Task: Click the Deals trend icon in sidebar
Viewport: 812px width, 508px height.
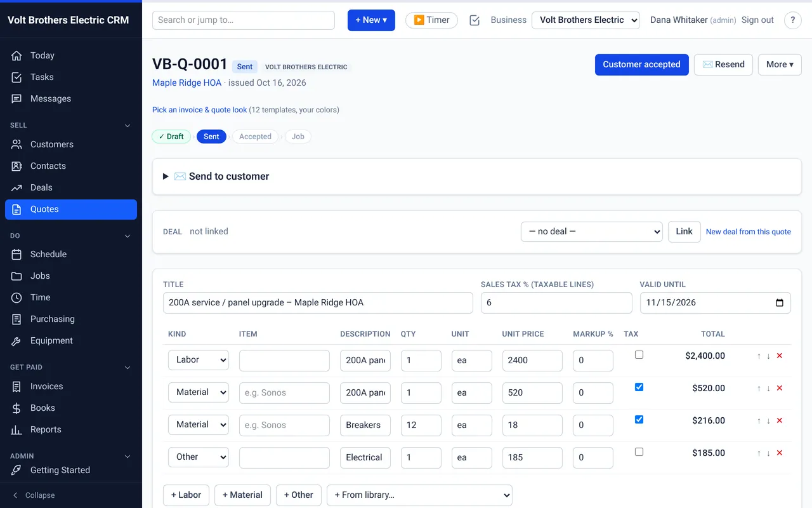Action: (17, 188)
